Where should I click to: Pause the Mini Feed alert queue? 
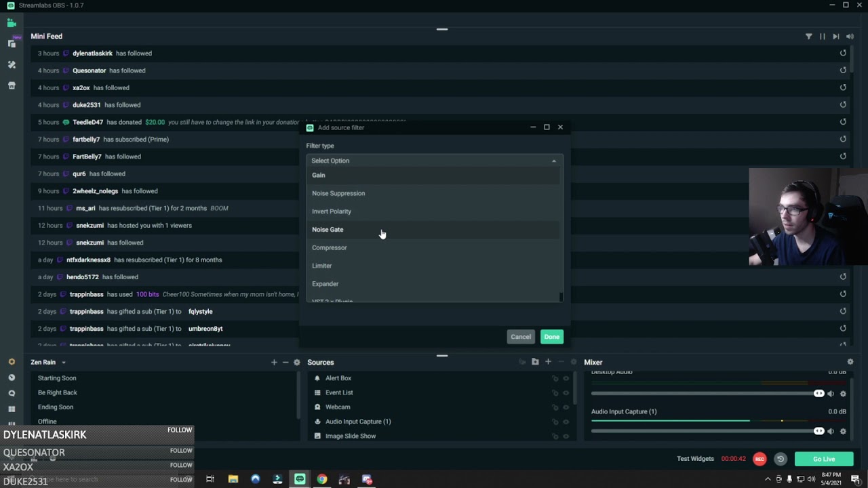tap(822, 37)
